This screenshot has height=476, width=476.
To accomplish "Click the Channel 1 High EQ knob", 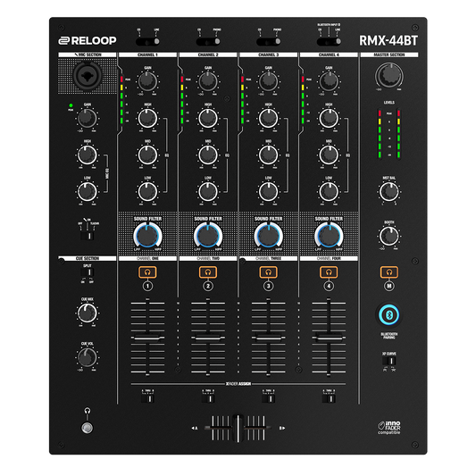I will pos(147,118).
